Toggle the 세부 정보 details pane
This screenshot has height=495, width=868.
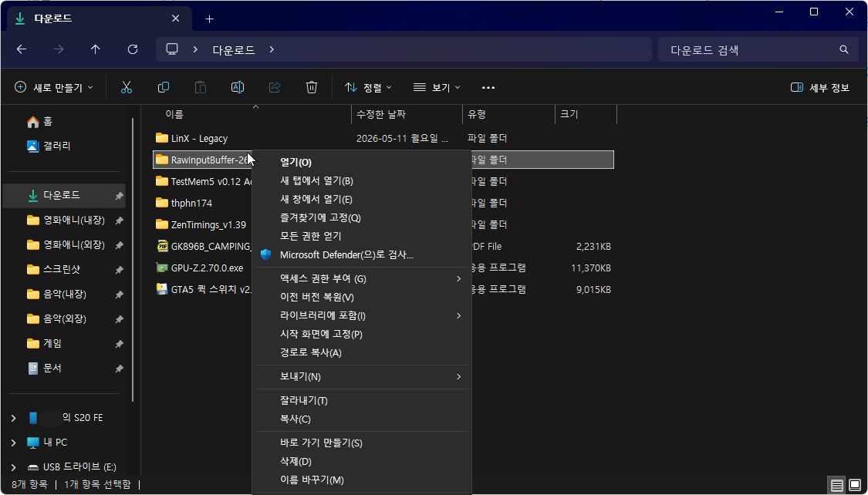820,87
